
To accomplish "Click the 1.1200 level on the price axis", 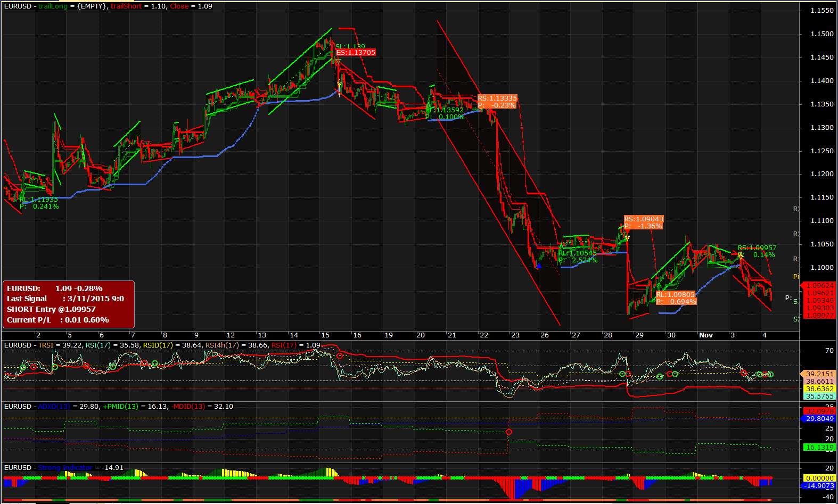I will (822, 174).
